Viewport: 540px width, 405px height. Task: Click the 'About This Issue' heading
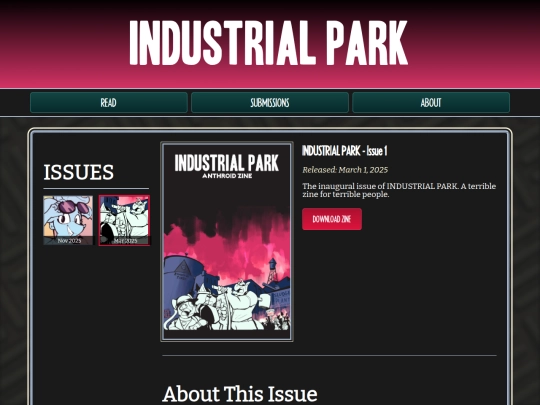pyautogui.click(x=240, y=394)
